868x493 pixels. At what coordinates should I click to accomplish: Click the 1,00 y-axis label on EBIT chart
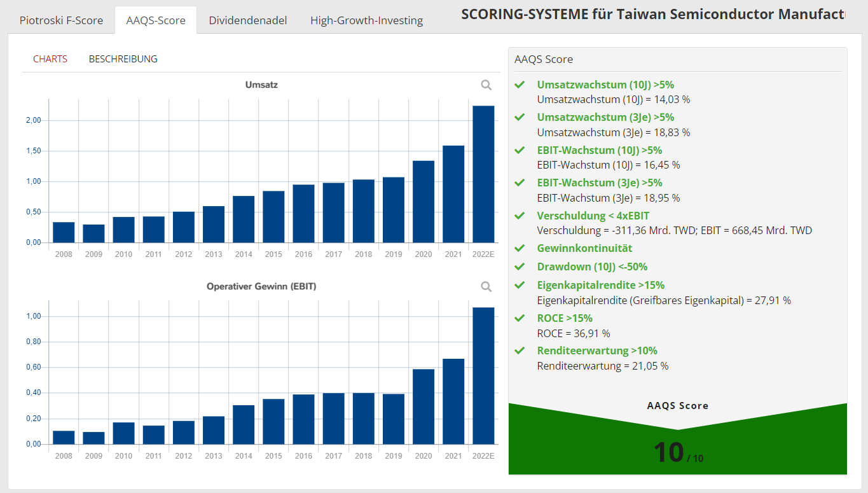click(33, 316)
